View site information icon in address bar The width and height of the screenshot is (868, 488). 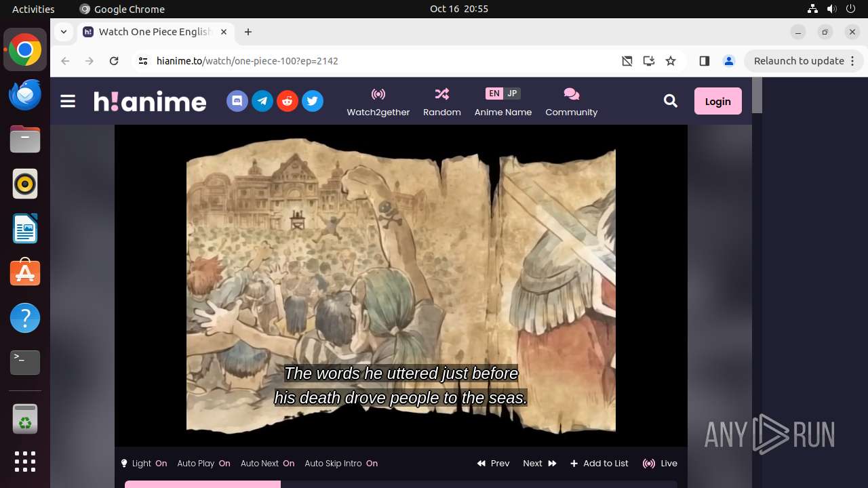tap(142, 61)
